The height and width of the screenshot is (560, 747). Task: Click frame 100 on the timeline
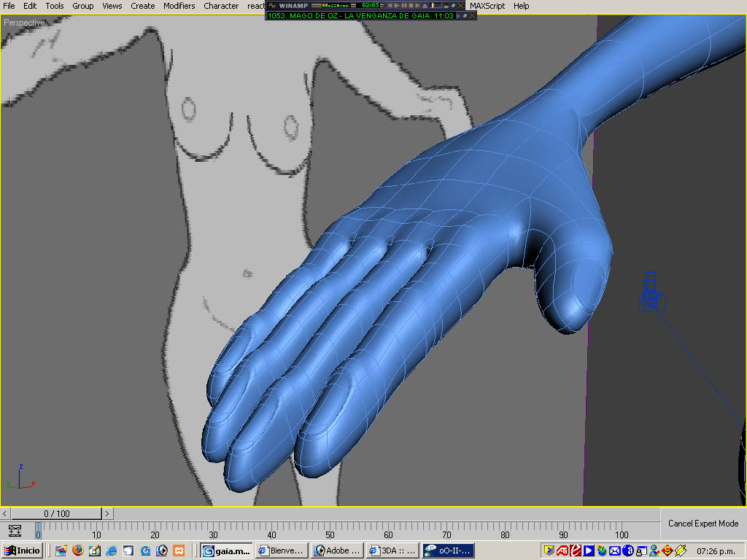pyautogui.click(x=622, y=534)
